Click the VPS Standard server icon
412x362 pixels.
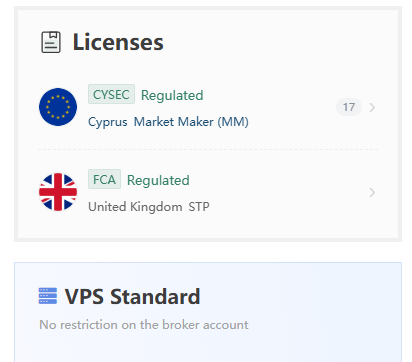coord(48,296)
